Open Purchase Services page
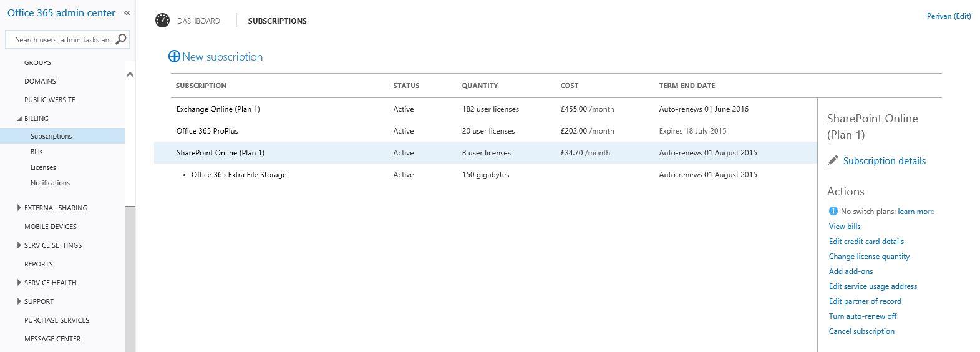The height and width of the screenshot is (352, 980). [x=57, y=320]
